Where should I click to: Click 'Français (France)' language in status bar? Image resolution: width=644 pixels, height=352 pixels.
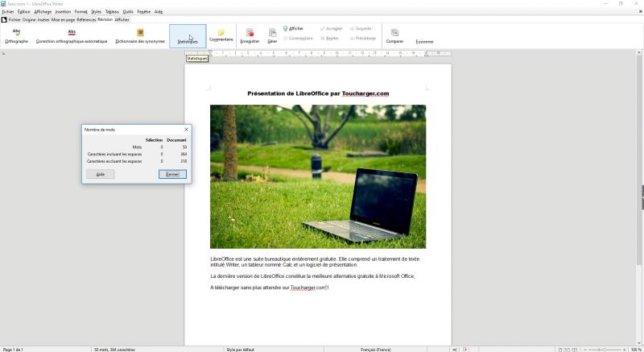pyautogui.click(x=375, y=350)
